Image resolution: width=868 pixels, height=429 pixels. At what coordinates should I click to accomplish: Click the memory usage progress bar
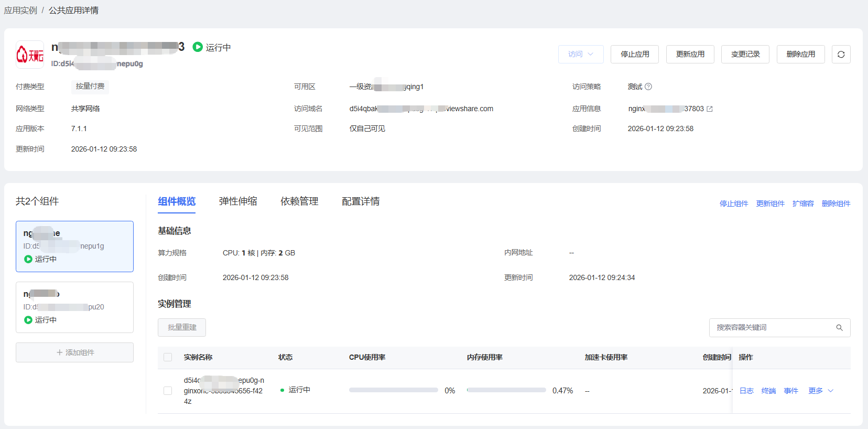point(506,390)
